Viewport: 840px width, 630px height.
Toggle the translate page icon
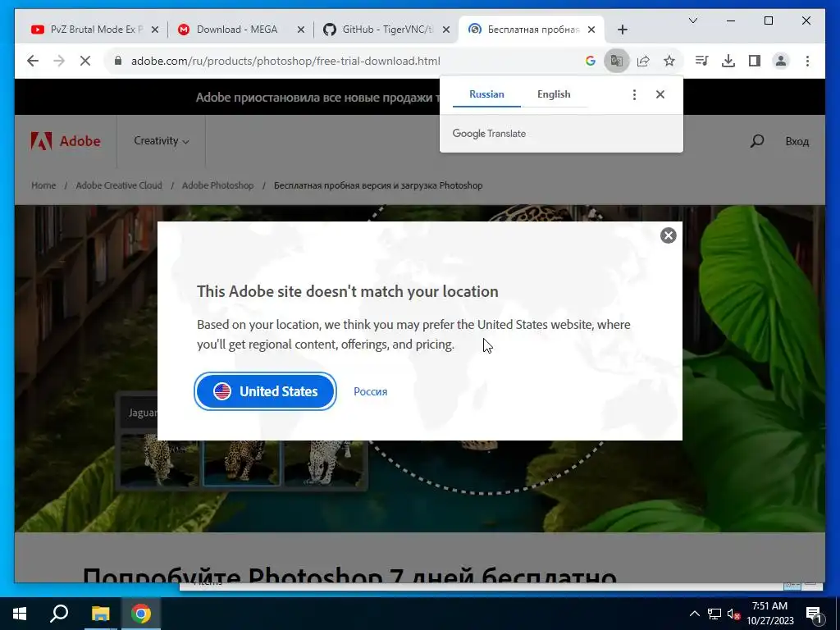pyautogui.click(x=617, y=61)
